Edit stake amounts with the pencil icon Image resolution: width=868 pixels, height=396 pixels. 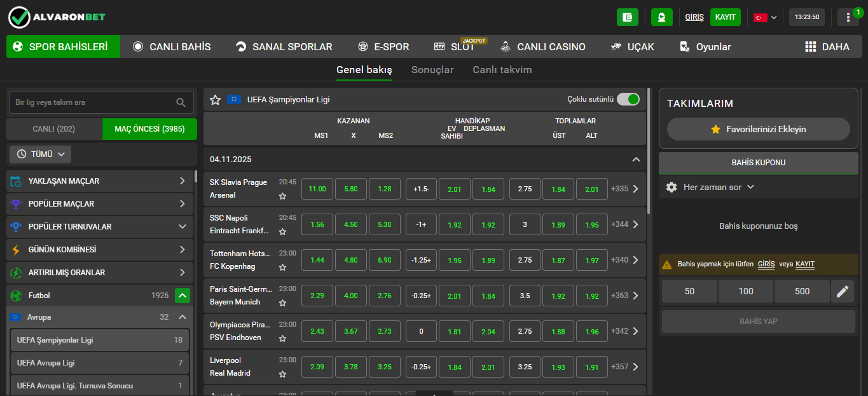843,291
